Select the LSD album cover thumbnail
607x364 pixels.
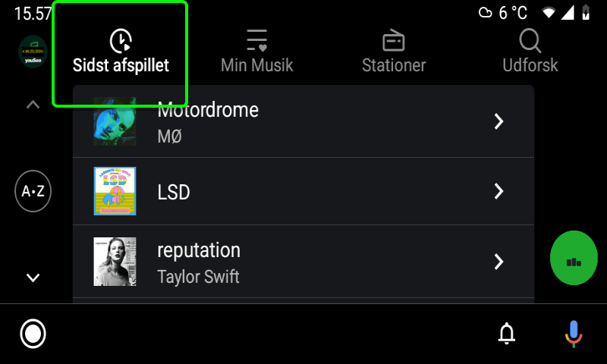click(115, 191)
